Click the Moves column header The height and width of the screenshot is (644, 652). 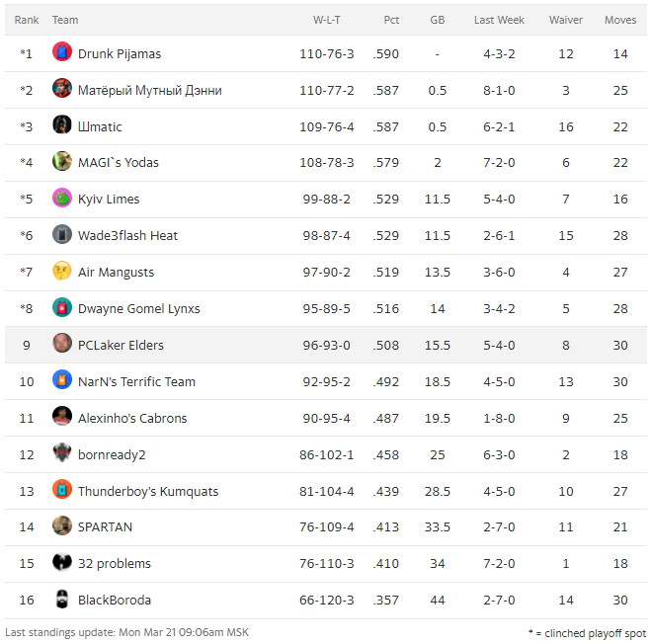[620, 20]
